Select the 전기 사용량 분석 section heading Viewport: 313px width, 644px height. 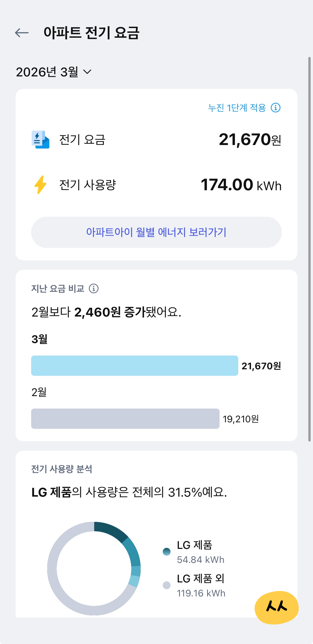tap(62, 469)
